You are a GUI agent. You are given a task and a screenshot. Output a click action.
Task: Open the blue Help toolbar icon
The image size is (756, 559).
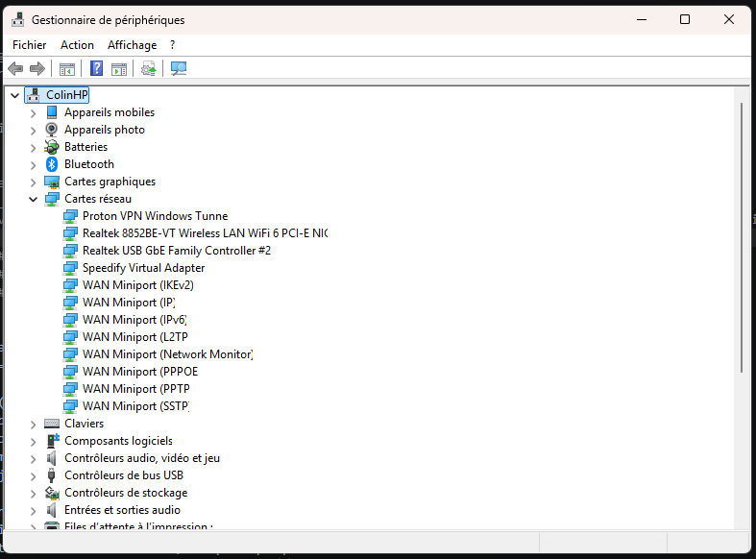[96, 68]
